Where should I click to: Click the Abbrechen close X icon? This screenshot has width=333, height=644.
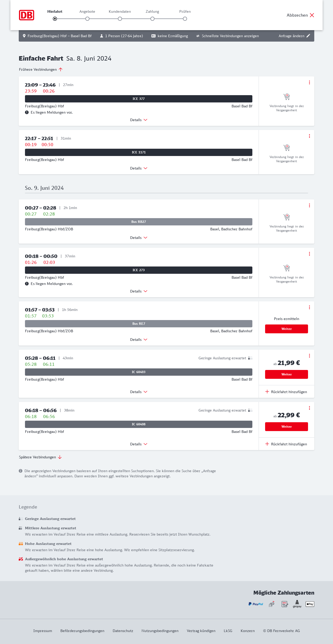312,15
